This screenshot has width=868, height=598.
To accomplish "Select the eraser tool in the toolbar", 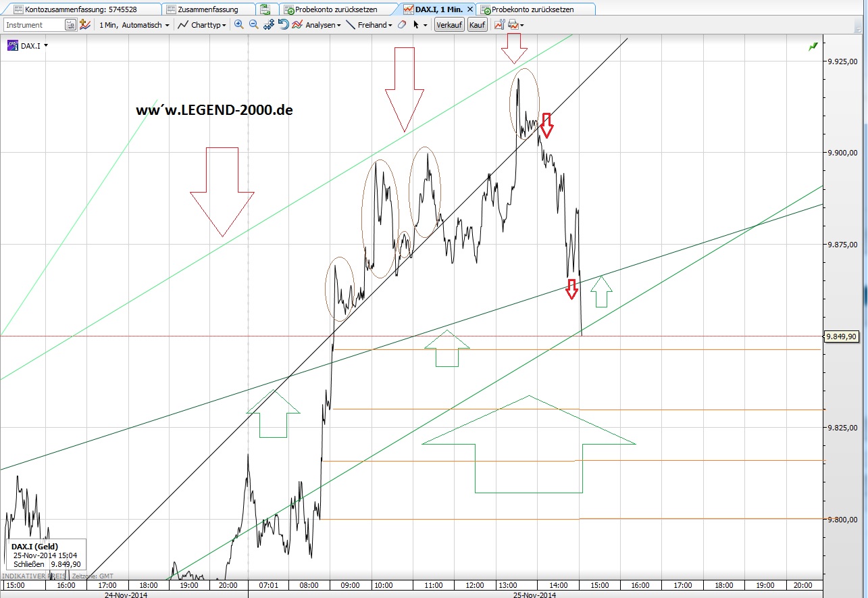I will pos(402,24).
